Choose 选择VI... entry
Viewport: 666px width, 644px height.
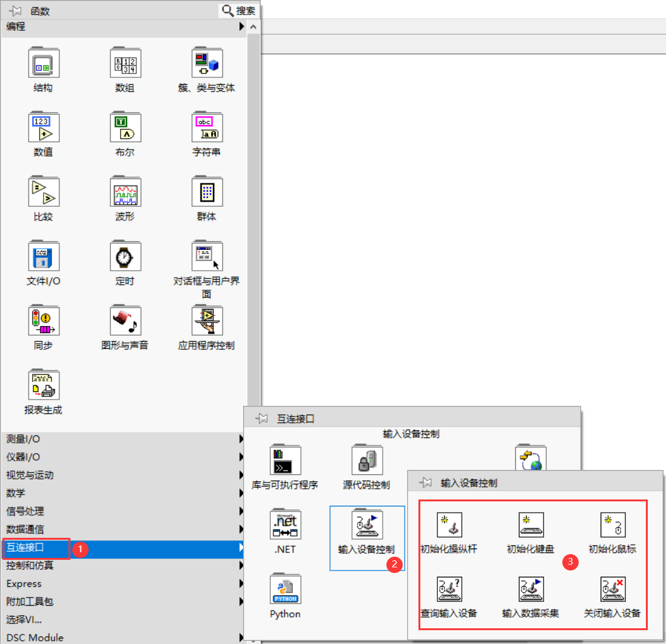point(123,619)
